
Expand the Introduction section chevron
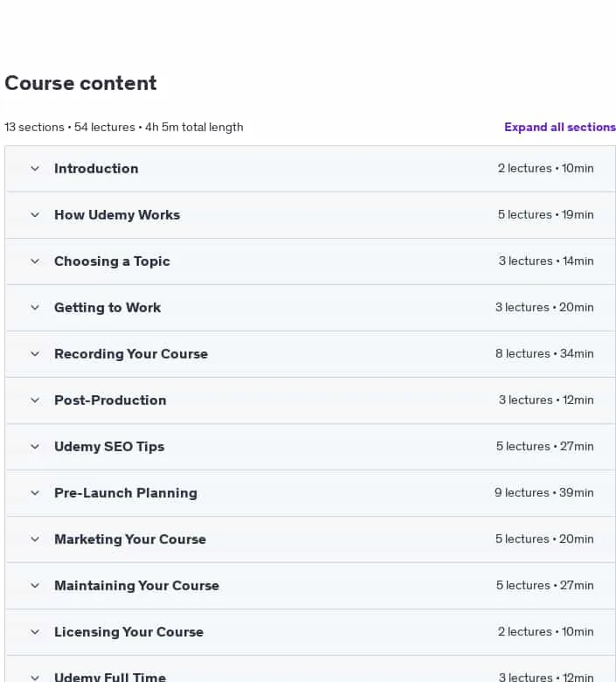coord(35,169)
